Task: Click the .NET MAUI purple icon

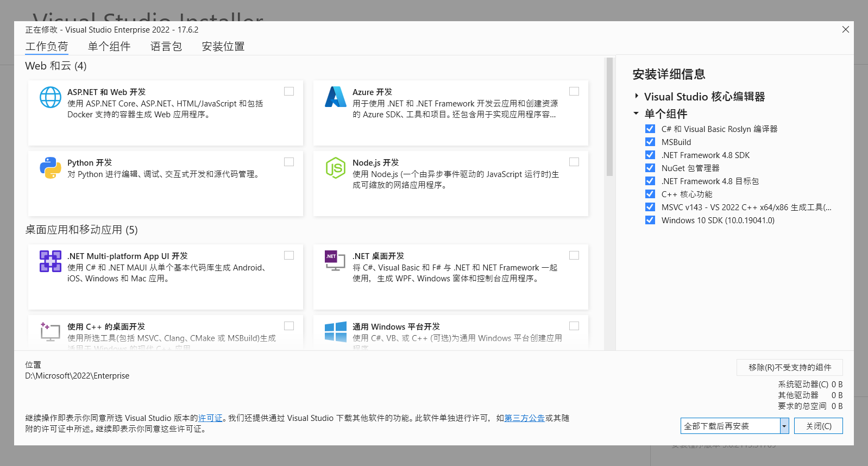Action: (51, 261)
